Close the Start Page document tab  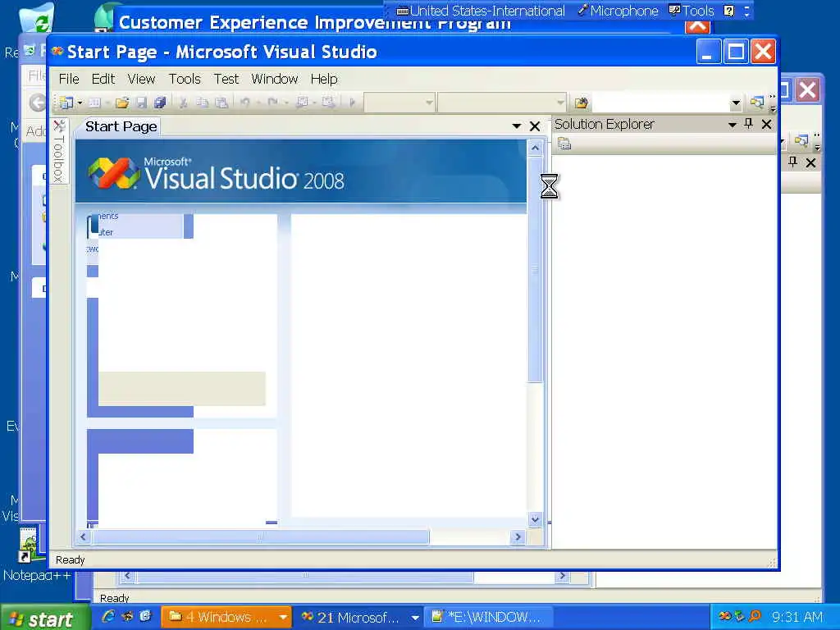[x=535, y=126]
